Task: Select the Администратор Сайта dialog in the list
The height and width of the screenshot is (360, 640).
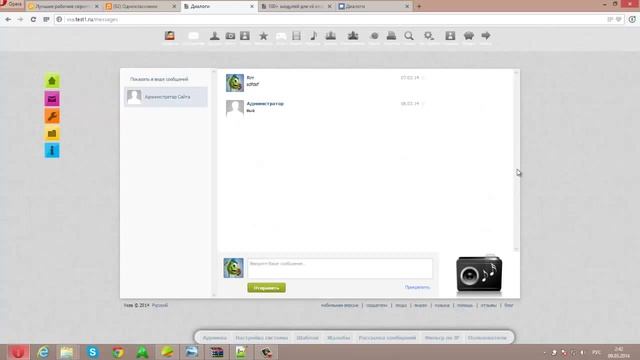Action: [x=166, y=97]
